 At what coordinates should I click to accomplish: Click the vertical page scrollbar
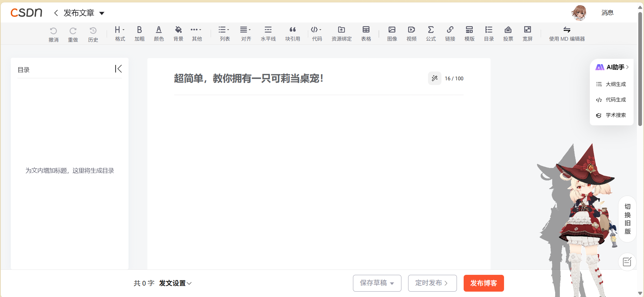coord(640,69)
